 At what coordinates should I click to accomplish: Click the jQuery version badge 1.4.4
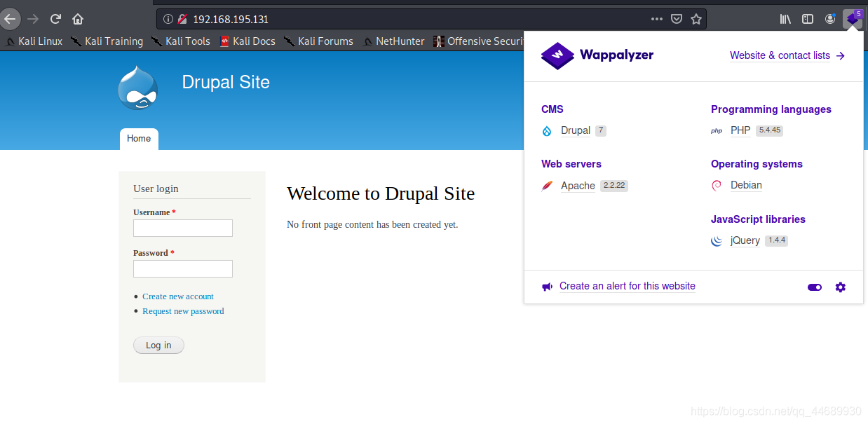click(x=776, y=240)
